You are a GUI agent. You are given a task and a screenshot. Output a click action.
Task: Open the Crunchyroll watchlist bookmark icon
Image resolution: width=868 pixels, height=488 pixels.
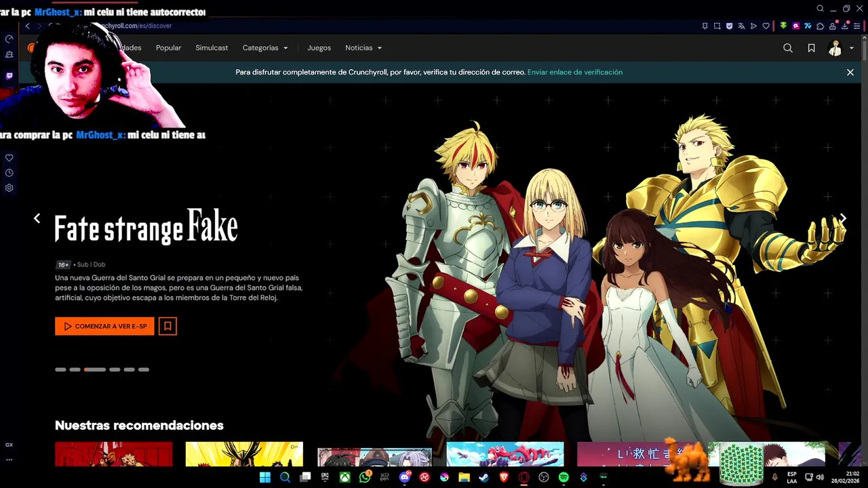click(x=811, y=48)
